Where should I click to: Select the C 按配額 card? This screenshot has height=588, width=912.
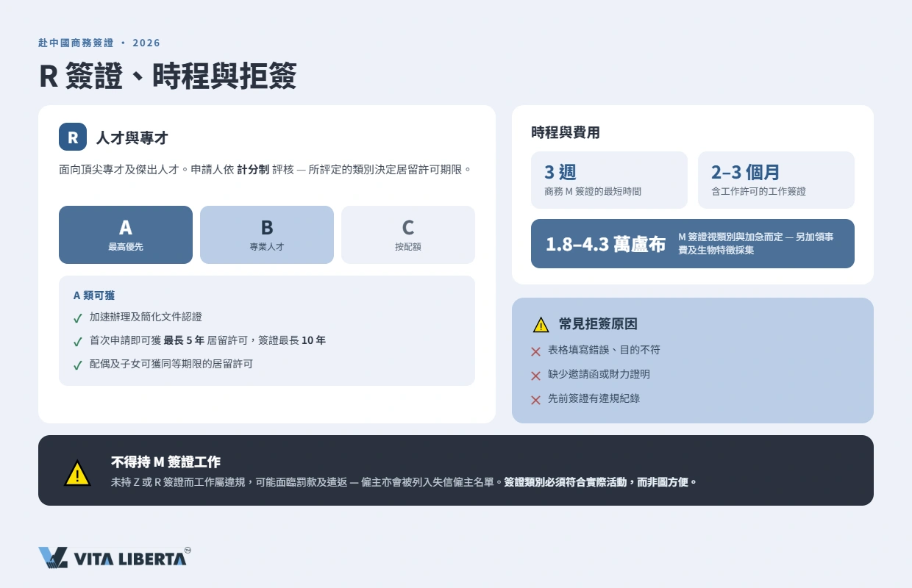pyautogui.click(x=408, y=234)
